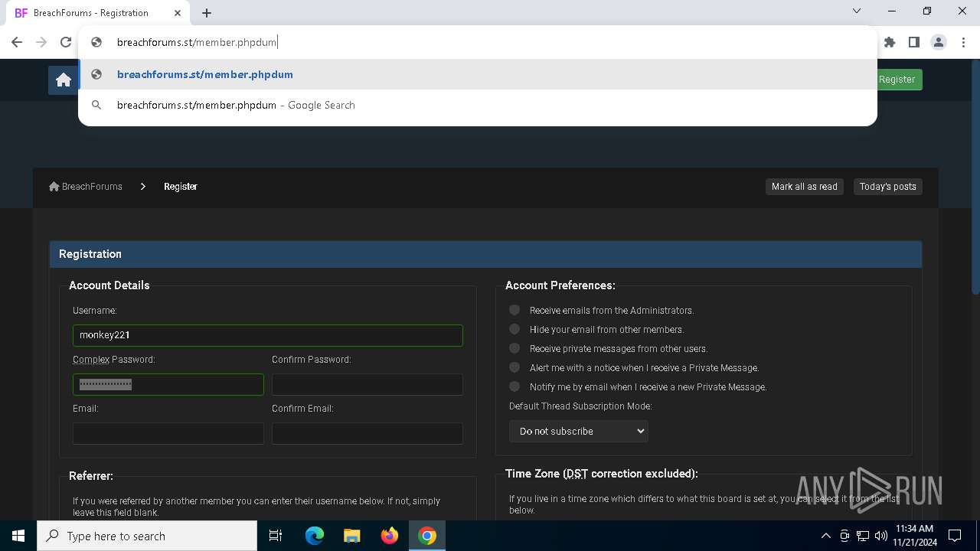Reload the current page
Viewport: 980px width, 551px height.
[66, 42]
